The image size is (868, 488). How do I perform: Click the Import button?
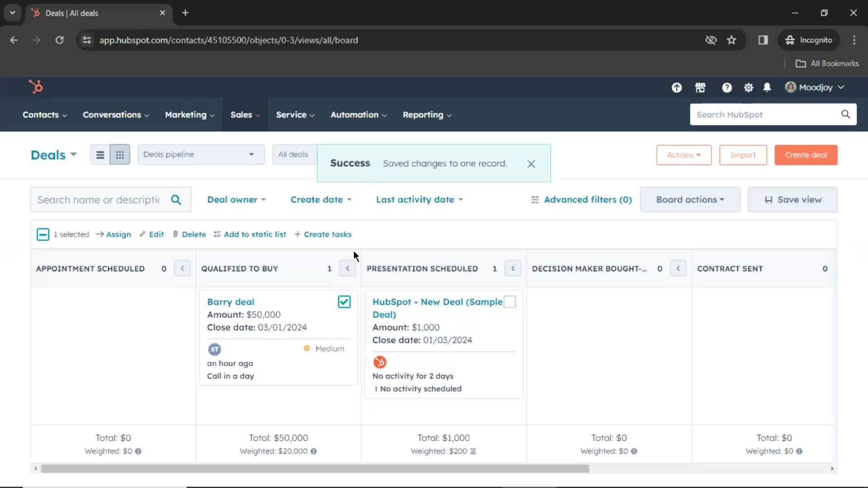pyautogui.click(x=743, y=155)
